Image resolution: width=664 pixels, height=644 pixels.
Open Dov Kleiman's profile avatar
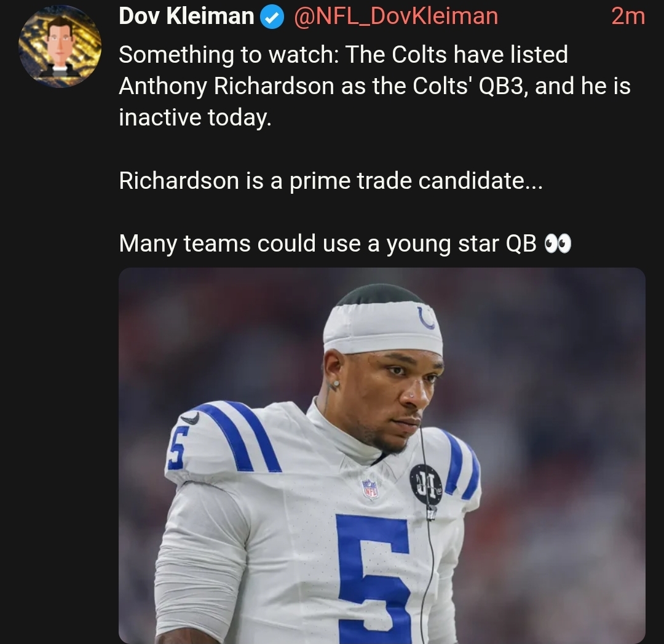60,47
